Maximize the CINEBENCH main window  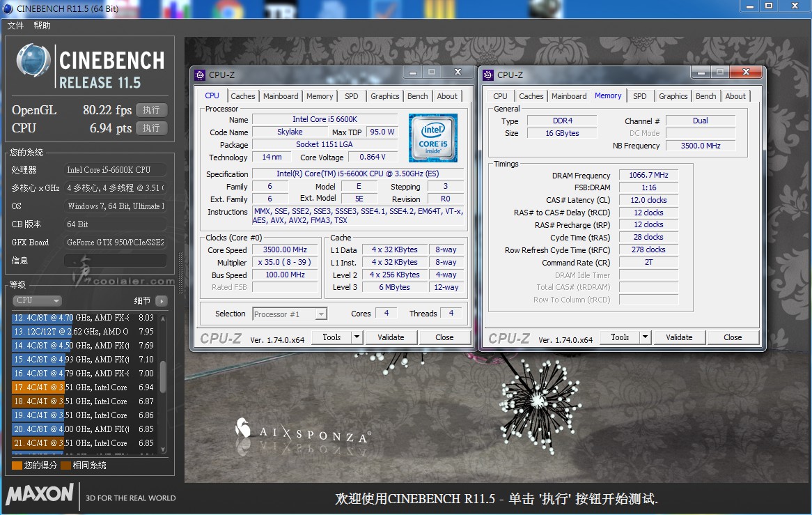click(769, 6)
